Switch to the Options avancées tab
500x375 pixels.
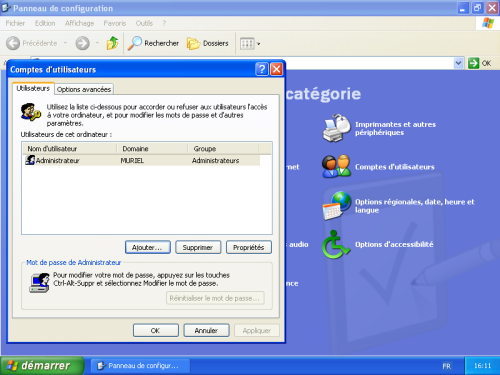tap(84, 89)
